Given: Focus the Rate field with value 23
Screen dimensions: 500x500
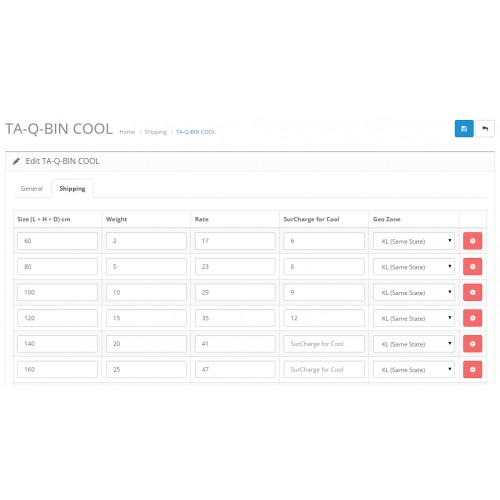Looking at the screenshot, I should pyautogui.click(x=235, y=267).
